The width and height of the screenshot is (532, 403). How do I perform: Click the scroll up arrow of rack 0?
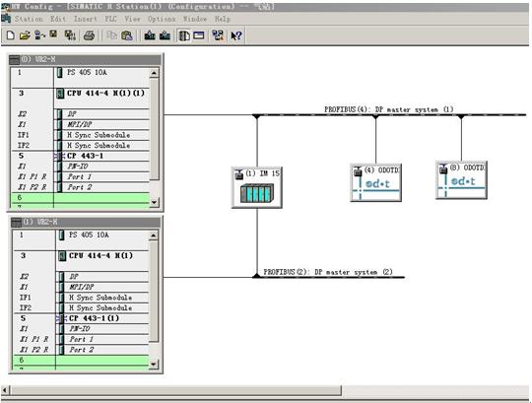(154, 73)
